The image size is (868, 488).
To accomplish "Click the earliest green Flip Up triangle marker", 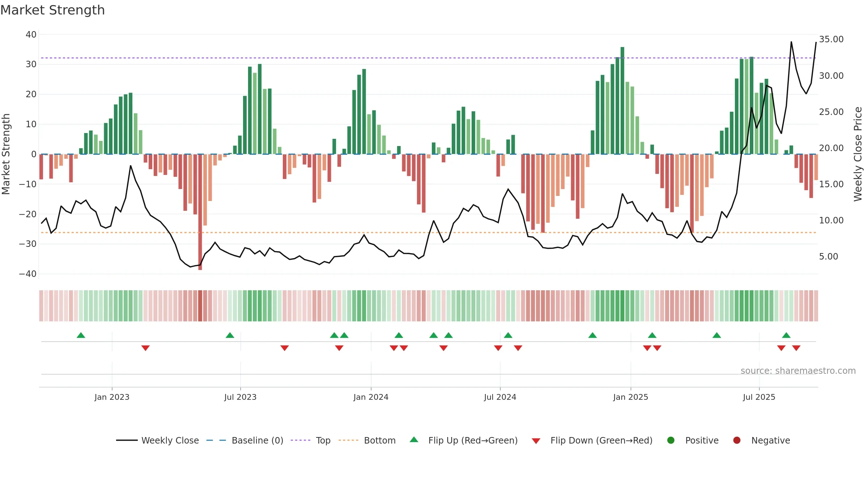I will pyautogui.click(x=81, y=335).
